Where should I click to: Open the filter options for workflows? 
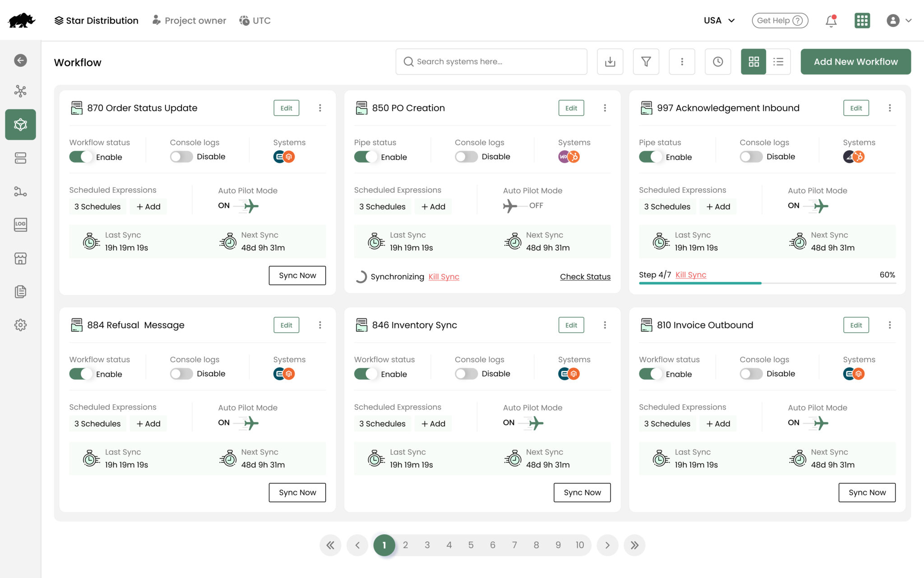coord(646,61)
